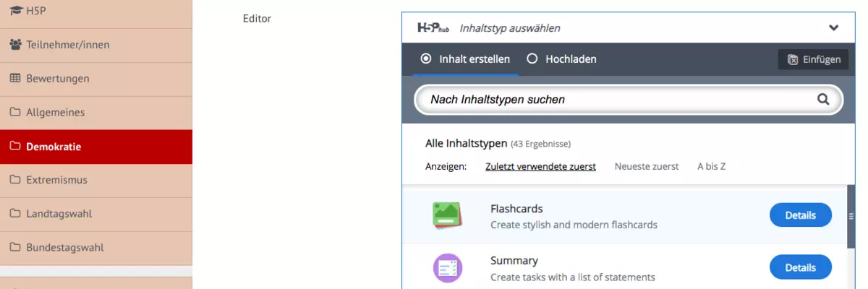Screen dimensions: 868x289
Task: Click the (43 Ergebnisse) result count
Action: click(x=540, y=144)
